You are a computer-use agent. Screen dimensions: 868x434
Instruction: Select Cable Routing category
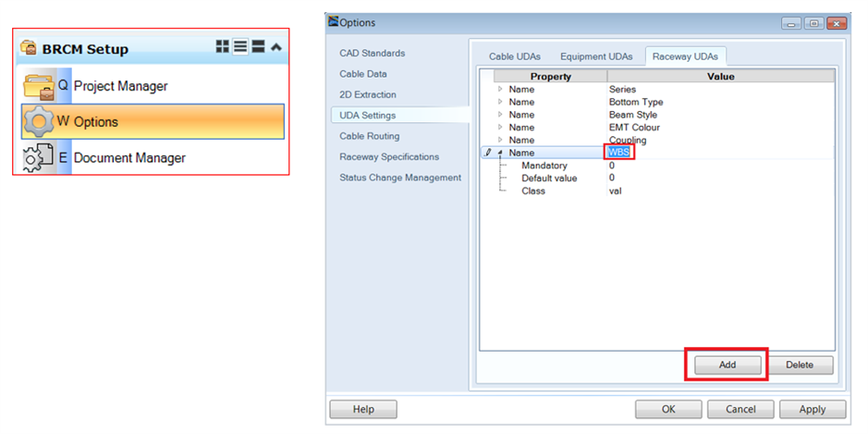[369, 136]
